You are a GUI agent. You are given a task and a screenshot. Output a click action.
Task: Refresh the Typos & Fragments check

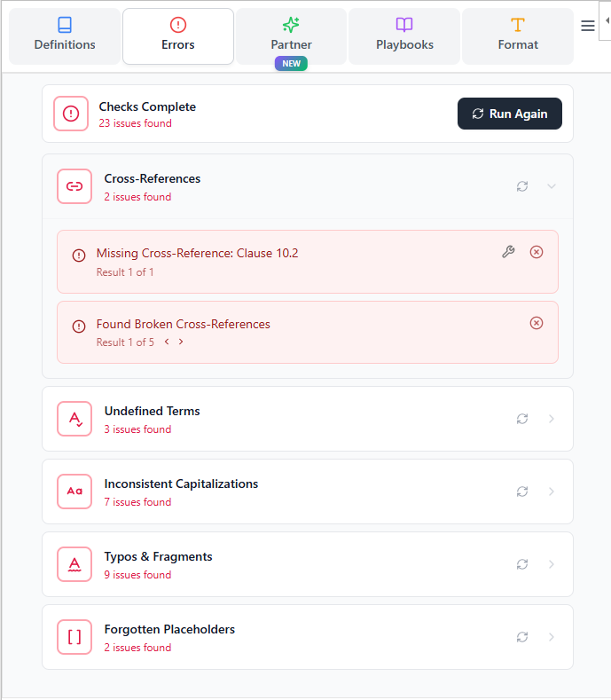pyautogui.click(x=522, y=564)
